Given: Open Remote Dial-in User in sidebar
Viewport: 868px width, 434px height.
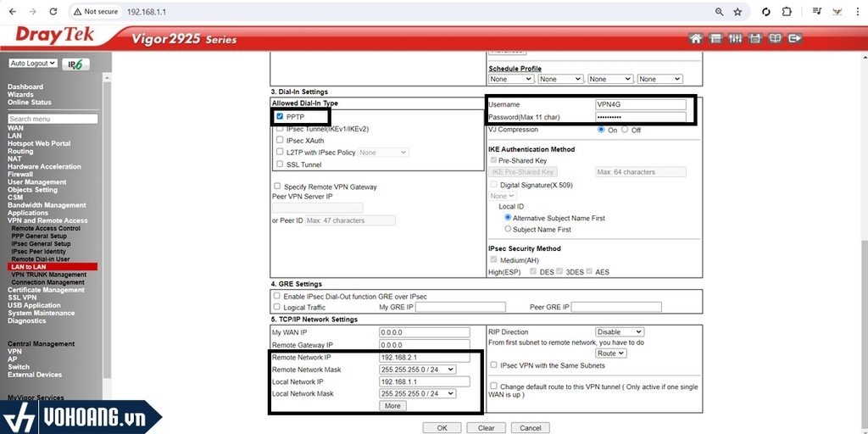Looking at the screenshot, I should point(40,259).
